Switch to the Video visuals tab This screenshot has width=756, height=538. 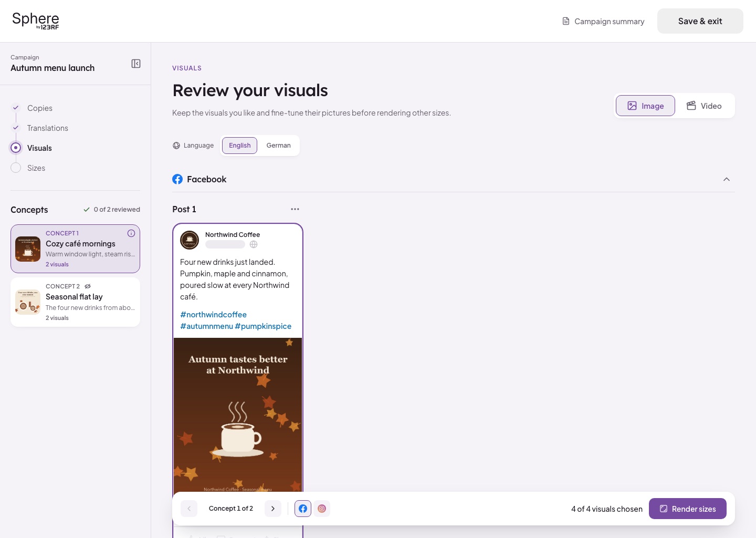(x=705, y=106)
